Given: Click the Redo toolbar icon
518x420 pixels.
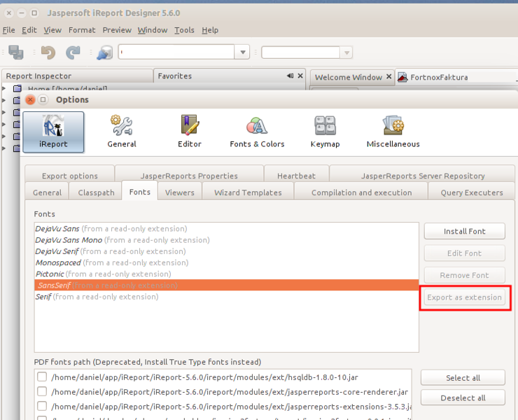Looking at the screenshot, I should [x=73, y=52].
